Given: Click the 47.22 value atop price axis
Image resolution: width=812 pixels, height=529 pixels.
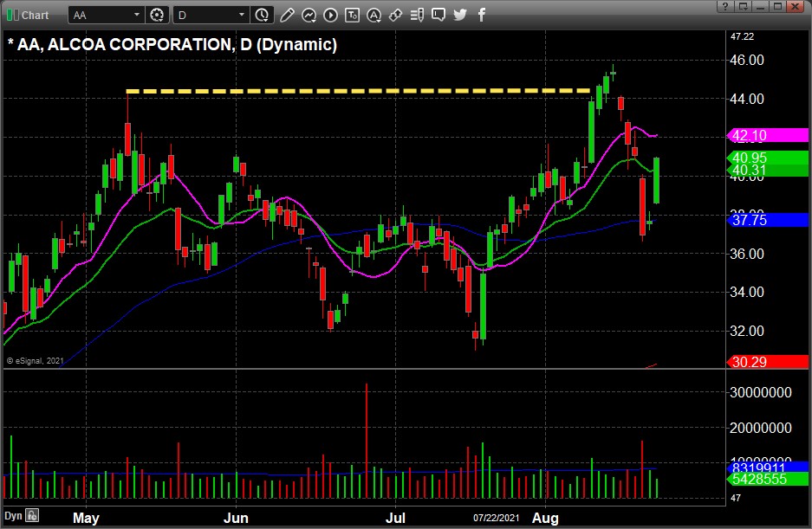Looking at the screenshot, I should click(x=742, y=36).
